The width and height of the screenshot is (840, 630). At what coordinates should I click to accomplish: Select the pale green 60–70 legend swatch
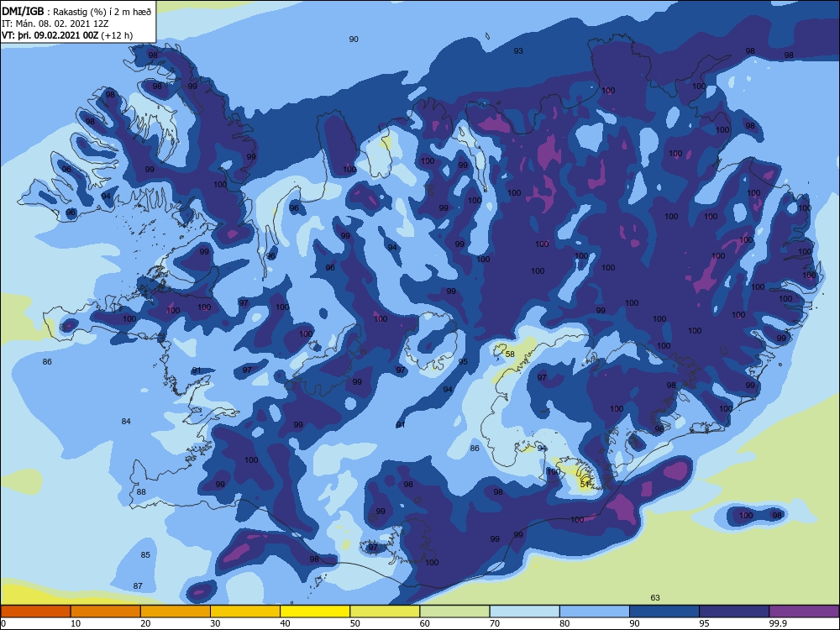coord(454,612)
